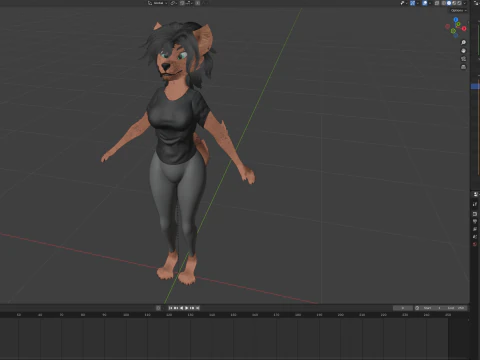Image resolution: width=480 pixels, height=360 pixels.
Task: Toggle the show overlays button
Action: (x=425, y=3)
